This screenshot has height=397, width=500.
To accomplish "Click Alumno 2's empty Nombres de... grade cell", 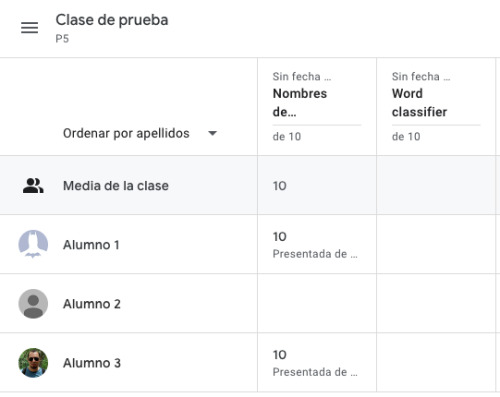I will pyautogui.click(x=317, y=303).
